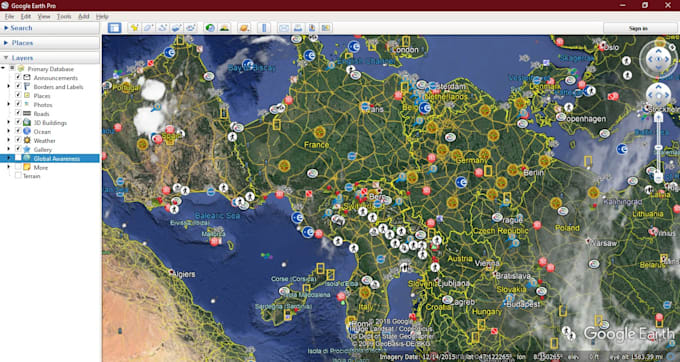
Task: Disable the Roads layer checkbox
Action: coord(18,114)
